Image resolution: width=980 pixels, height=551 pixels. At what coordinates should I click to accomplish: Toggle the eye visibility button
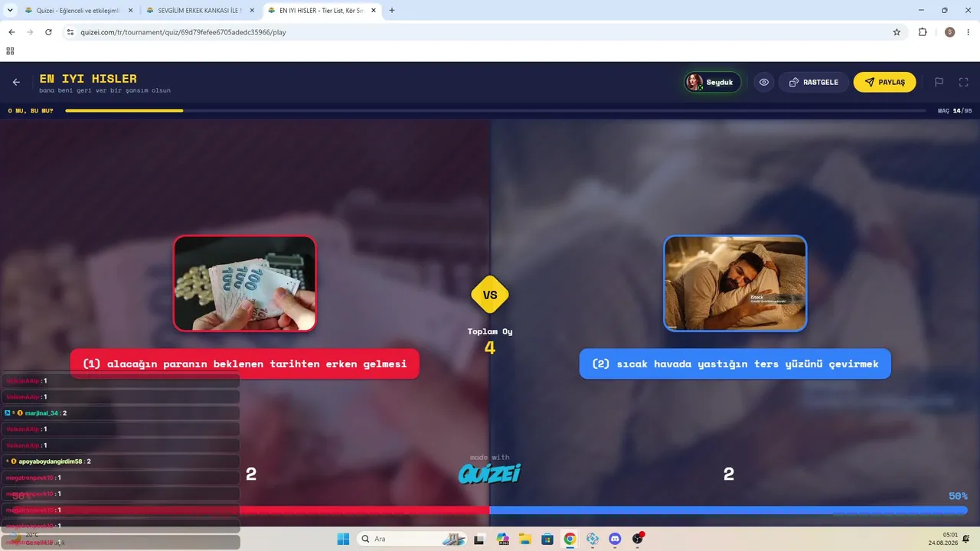click(x=764, y=82)
